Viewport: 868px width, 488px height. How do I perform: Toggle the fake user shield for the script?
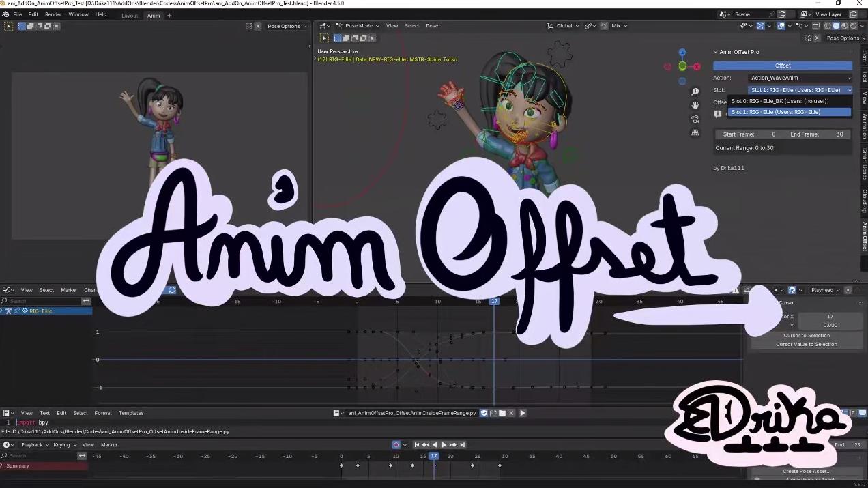pos(484,413)
